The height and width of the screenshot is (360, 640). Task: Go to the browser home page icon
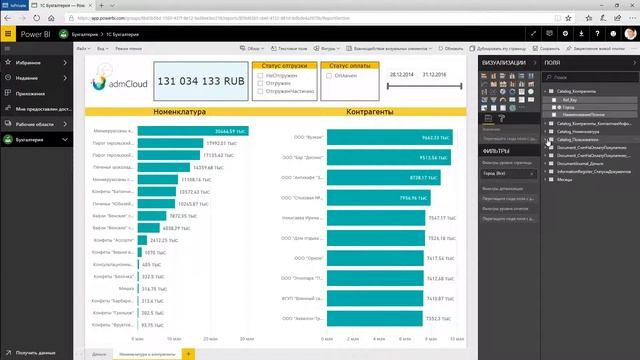[51, 18]
